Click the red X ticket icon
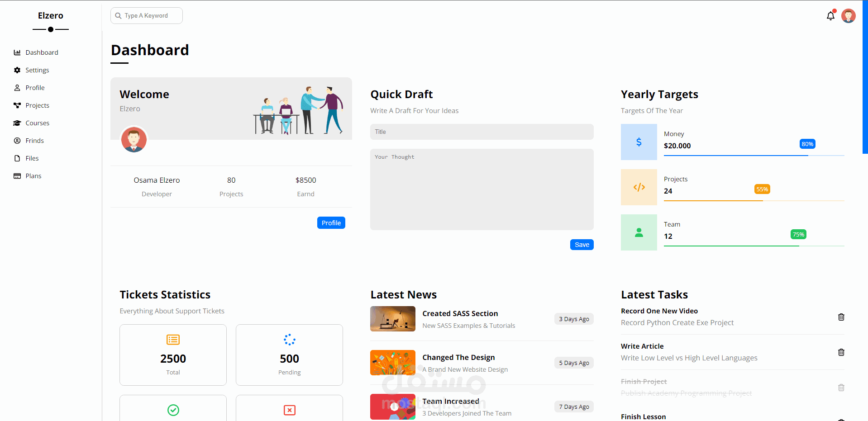This screenshot has height=421, width=868. click(290, 410)
